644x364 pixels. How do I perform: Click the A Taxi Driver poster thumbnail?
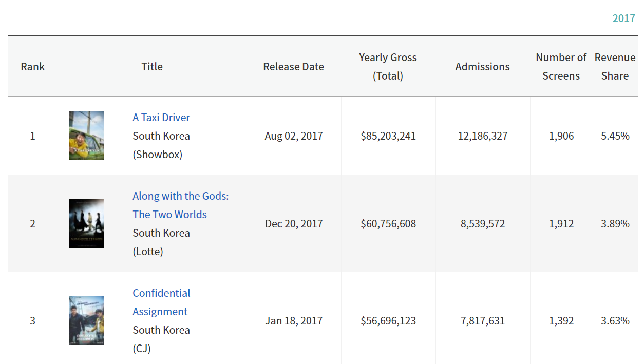[87, 136]
